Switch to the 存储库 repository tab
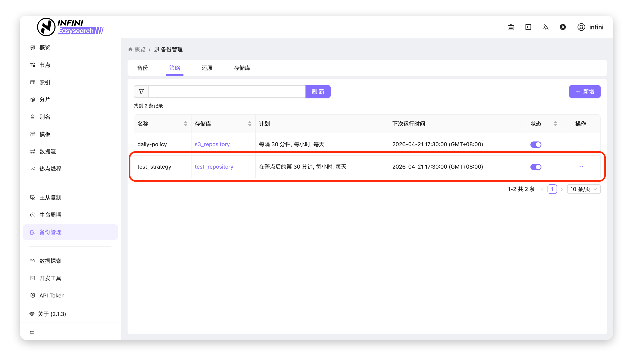This screenshot has width=633, height=364. [242, 68]
